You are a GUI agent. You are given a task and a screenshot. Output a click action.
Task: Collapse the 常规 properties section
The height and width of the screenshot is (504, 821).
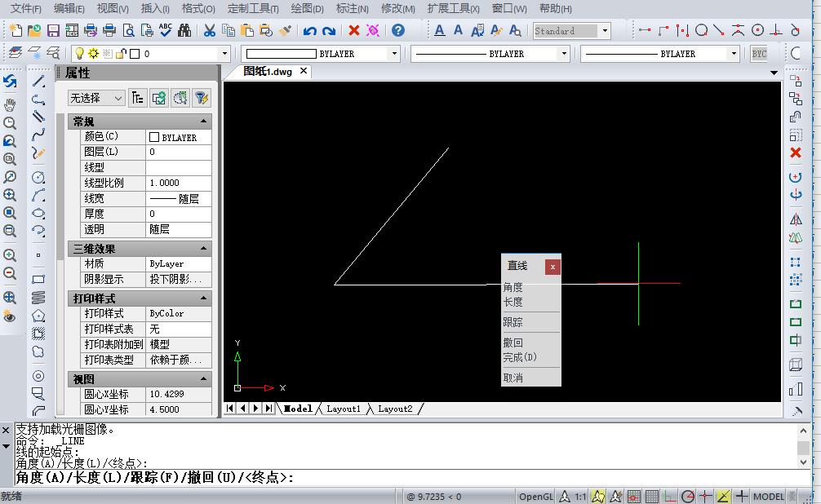click(204, 122)
